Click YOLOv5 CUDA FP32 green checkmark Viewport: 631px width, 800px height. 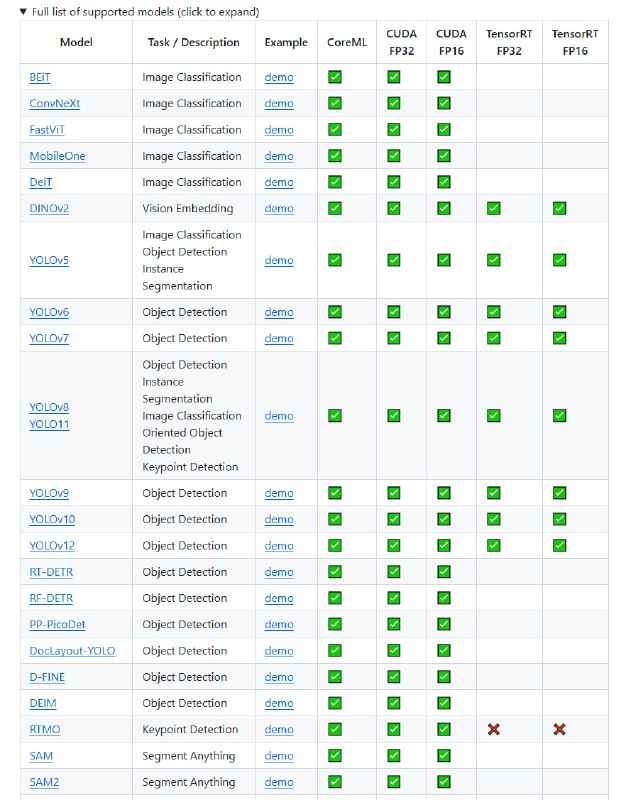(394, 260)
